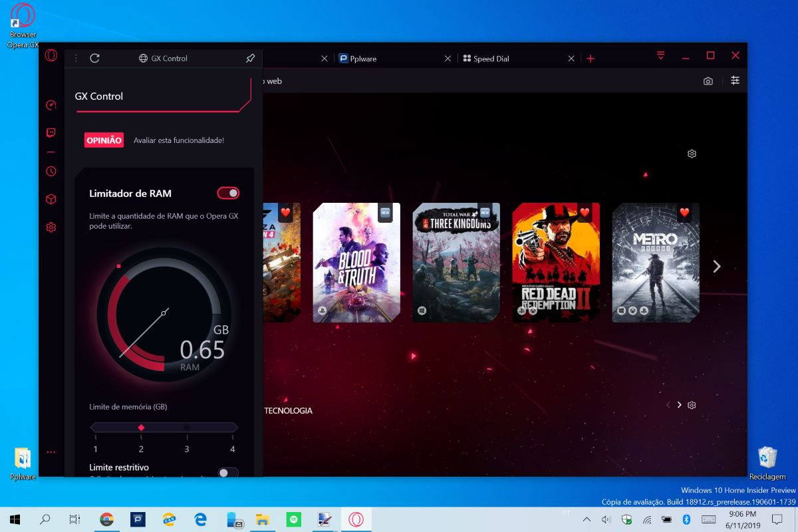Pin the GX Control panel
Viewport: 798px width, 532px height.
(250, 59)
